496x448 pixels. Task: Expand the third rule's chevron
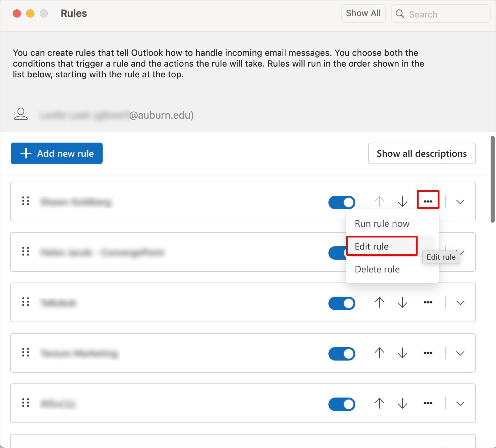tap(460, 303)
